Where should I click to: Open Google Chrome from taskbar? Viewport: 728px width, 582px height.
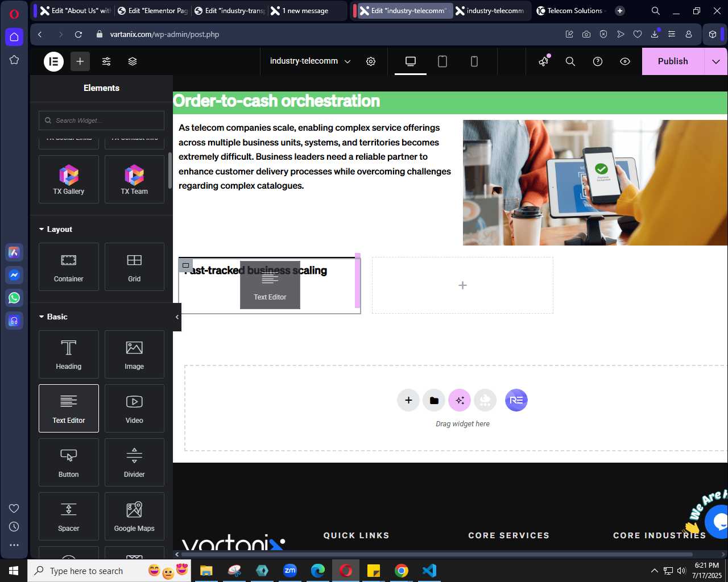[402, 571]
